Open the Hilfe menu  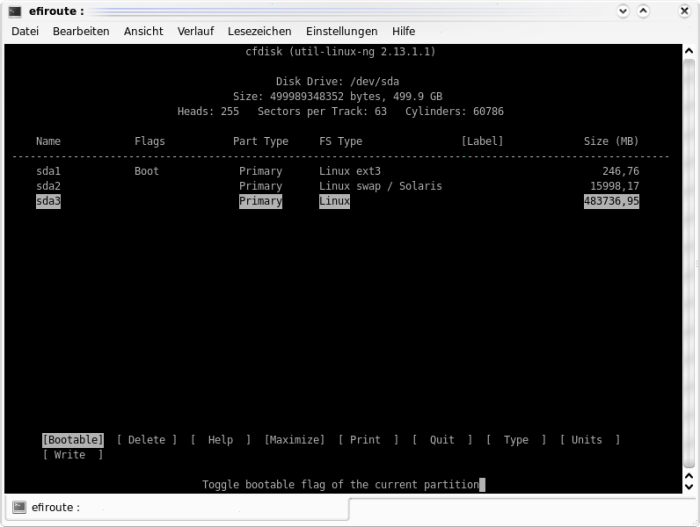tap(404, 31)
